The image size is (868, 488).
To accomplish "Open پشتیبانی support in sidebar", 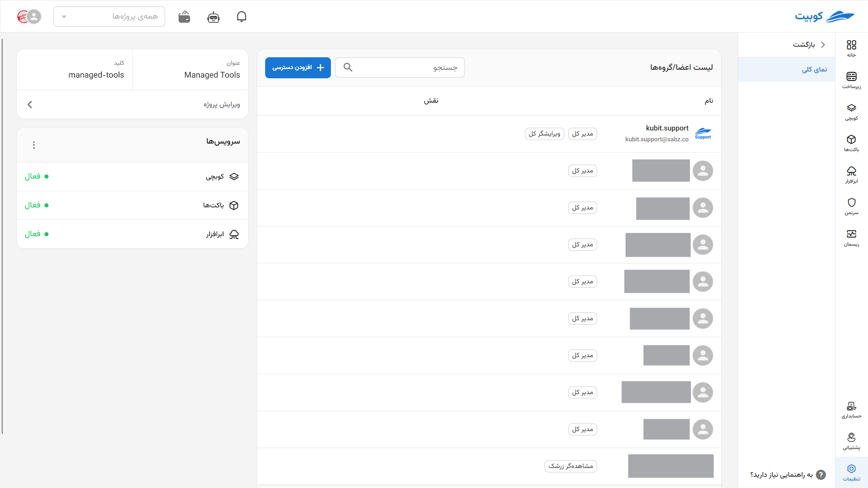I will click(x=851, y=441).
